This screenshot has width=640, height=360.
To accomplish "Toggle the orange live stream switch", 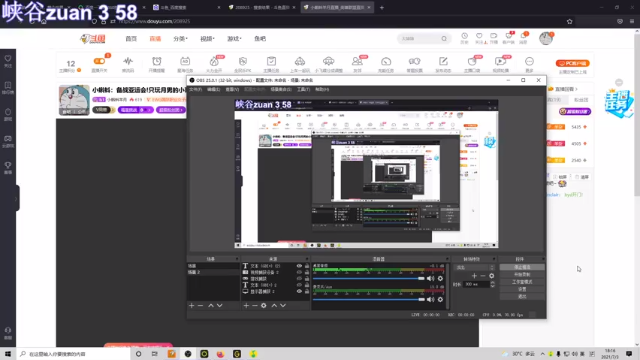I will 99,61.
